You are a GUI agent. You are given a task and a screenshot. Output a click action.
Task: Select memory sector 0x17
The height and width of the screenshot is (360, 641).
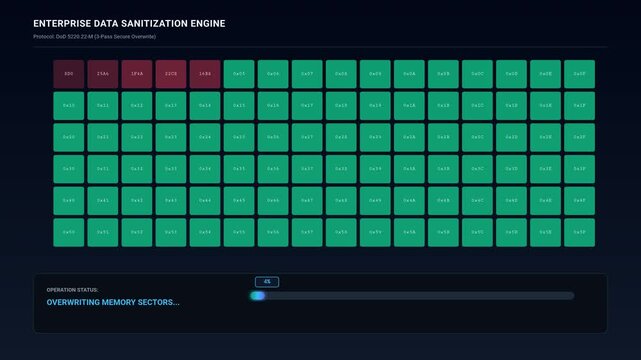tap(307, 106)
